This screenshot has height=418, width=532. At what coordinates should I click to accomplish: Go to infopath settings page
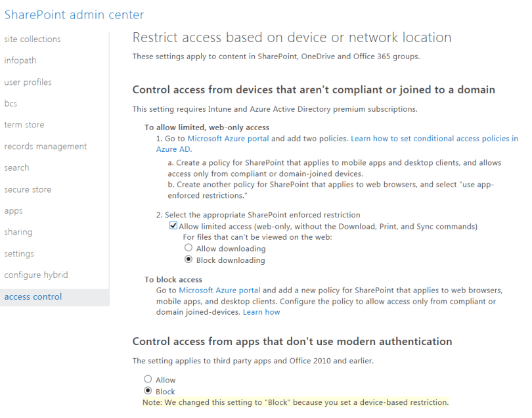tap(20, 60)
